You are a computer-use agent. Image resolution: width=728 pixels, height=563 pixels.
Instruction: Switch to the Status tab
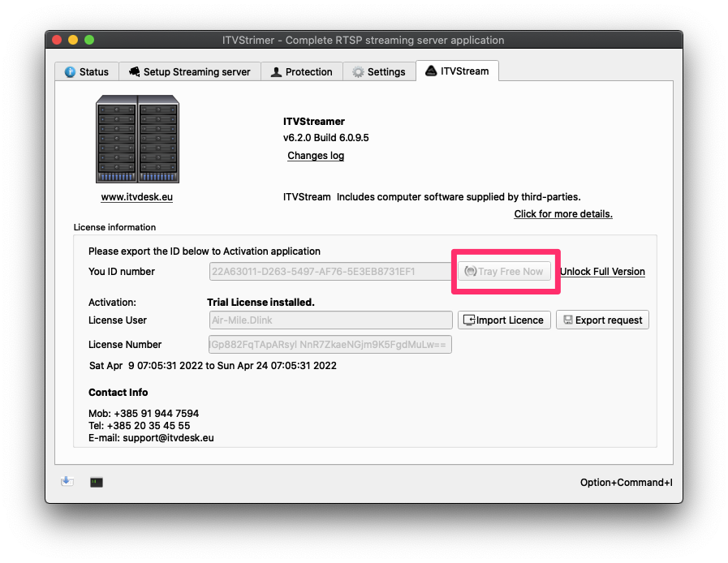(87, 71)
